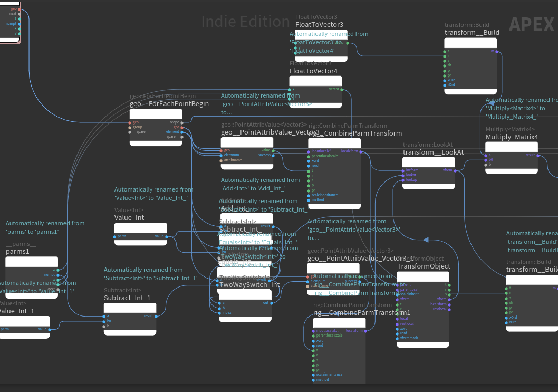Select the top-right transform__Build node

click(470, 66)
